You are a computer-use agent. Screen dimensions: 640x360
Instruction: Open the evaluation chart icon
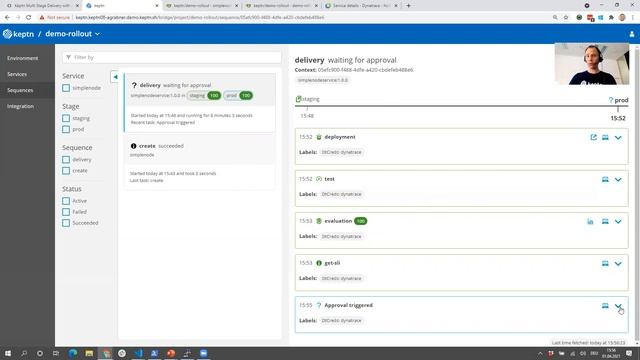click(590, 221)
